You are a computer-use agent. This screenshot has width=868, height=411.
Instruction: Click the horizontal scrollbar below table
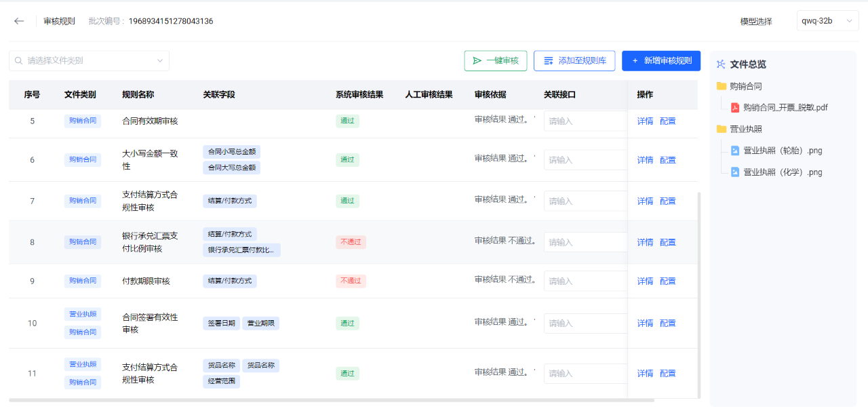tap(332, 401)
